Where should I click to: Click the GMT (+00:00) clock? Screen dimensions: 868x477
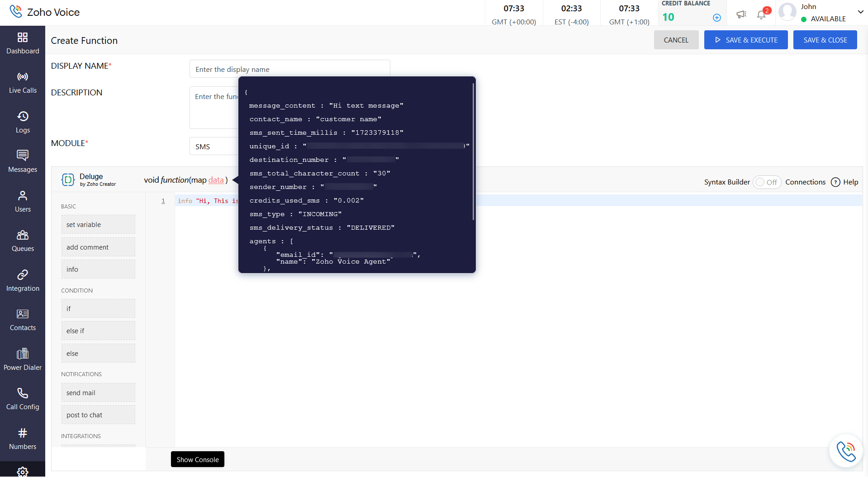(x=514, y=14)
